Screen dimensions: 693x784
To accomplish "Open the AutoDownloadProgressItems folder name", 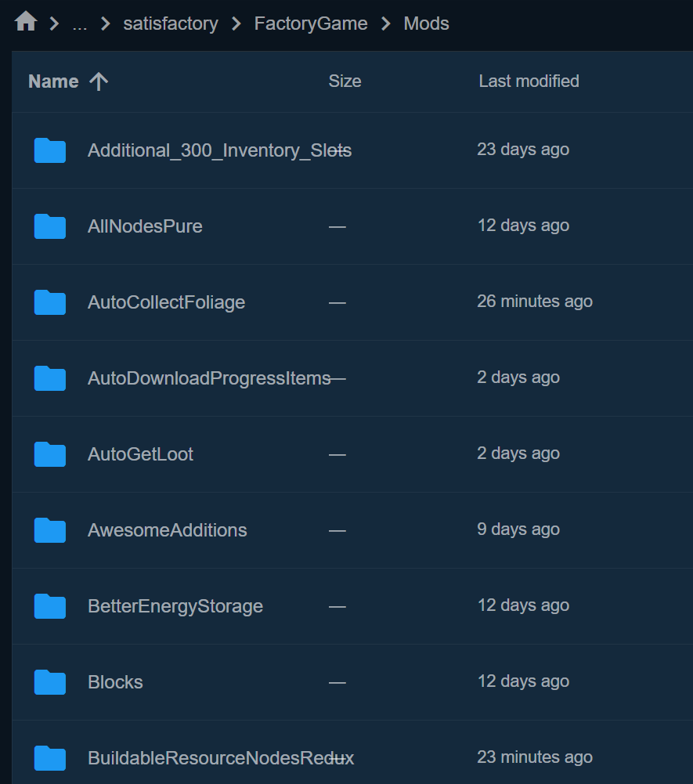I will point(209,378).
